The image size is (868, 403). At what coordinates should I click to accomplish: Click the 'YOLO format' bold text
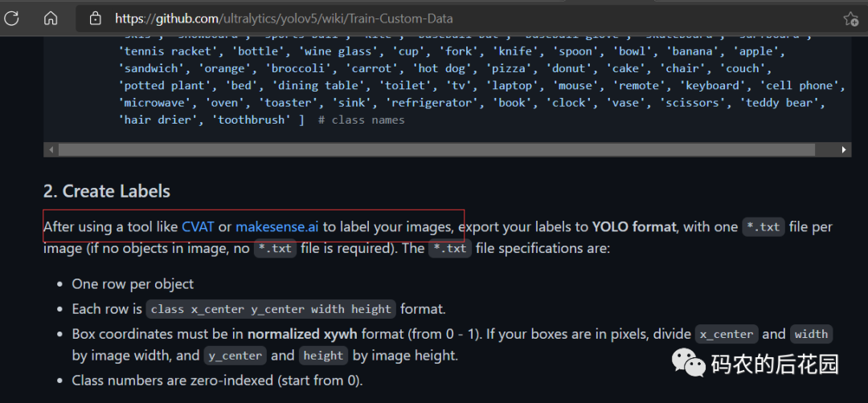[x=634, y=226]
